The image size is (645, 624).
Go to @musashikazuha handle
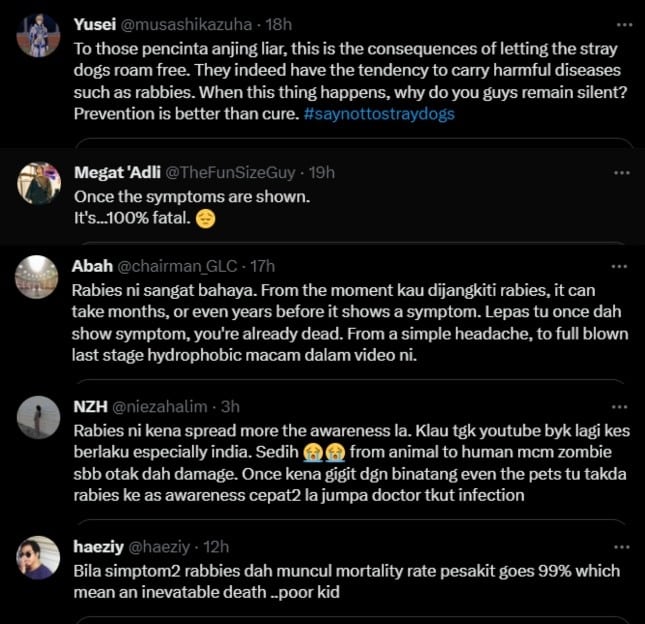coord(186,25)
